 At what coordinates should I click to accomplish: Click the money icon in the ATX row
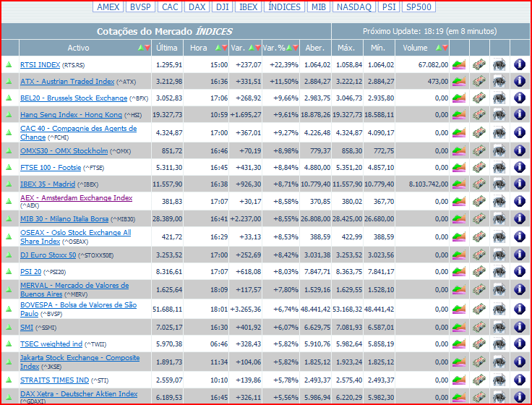coord(479,82)
